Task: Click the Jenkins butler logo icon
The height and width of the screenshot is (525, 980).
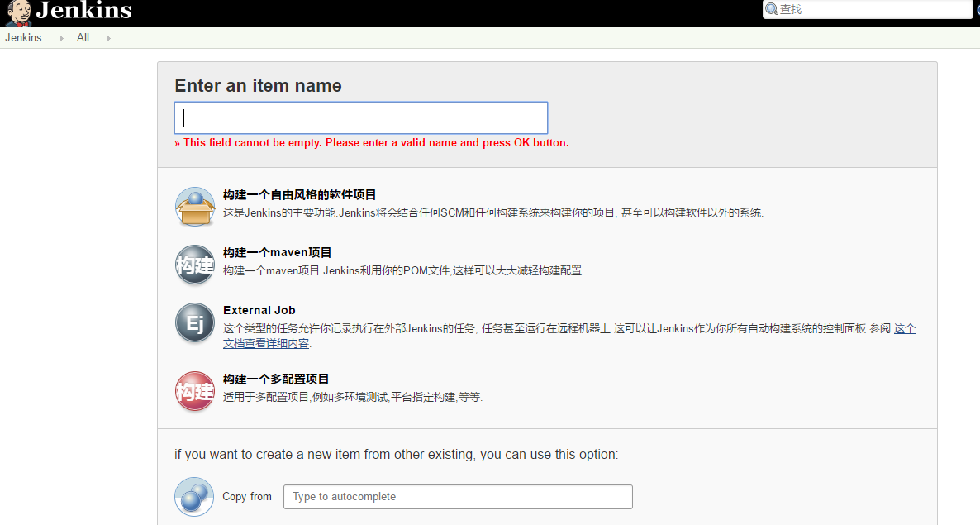Action: click(x=18, y=13)
